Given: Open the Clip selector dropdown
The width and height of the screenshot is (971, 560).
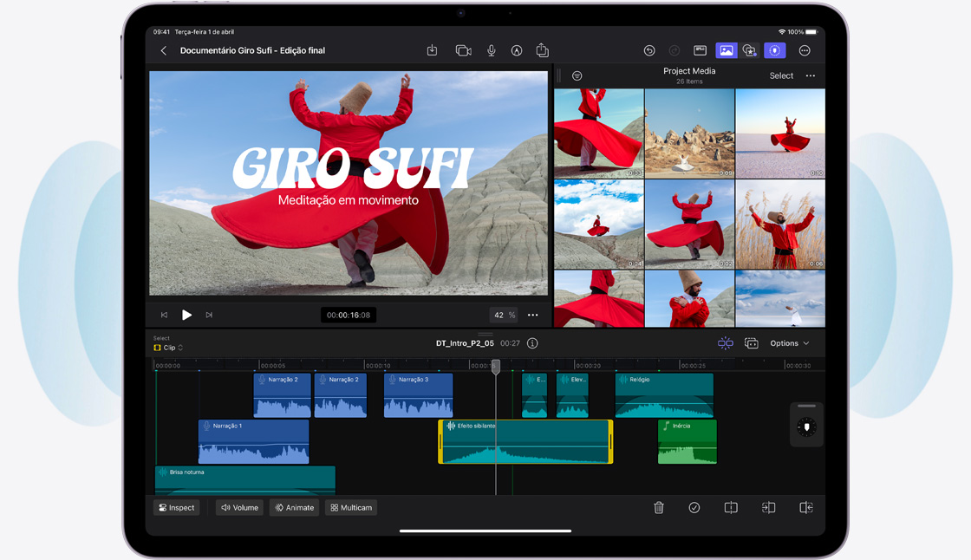Looking at the screenshot, I should (167, 347).
